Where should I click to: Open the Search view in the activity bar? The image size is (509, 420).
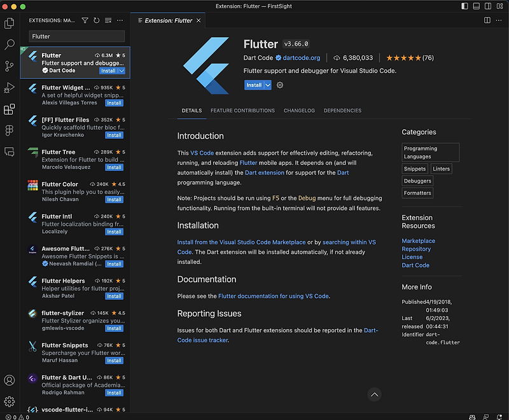(9, 45)
